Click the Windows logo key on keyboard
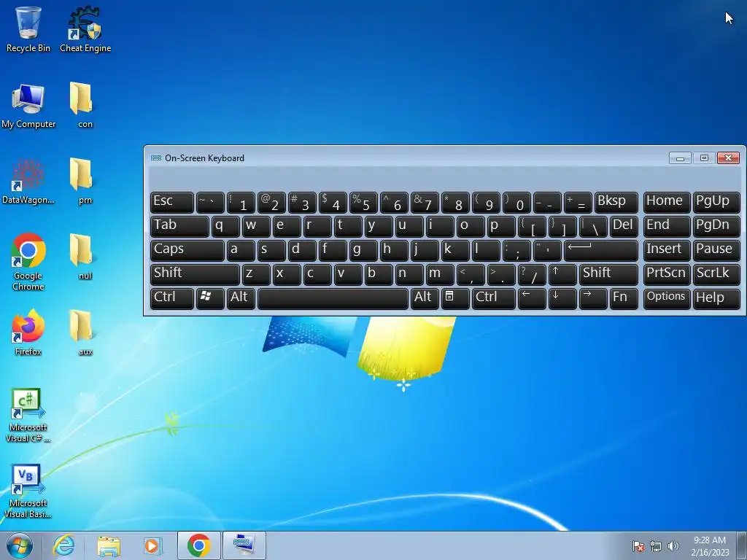The width and height of the screenshot is (747, 560). (210, 298)
